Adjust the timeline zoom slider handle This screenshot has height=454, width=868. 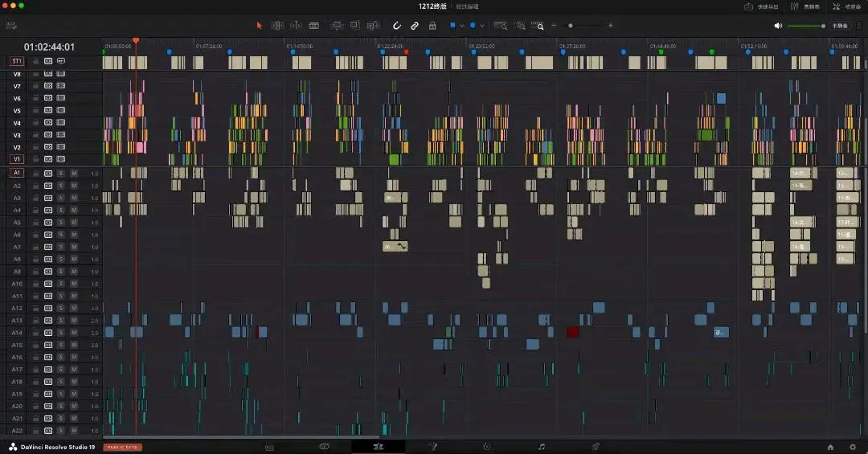click(570, 26)
